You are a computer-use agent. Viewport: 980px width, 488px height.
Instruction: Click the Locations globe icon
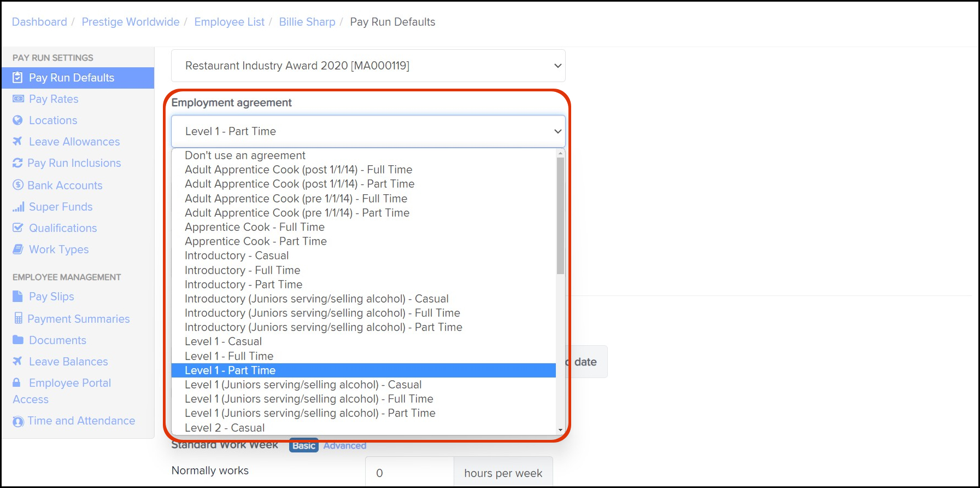[x=18, y=120]
